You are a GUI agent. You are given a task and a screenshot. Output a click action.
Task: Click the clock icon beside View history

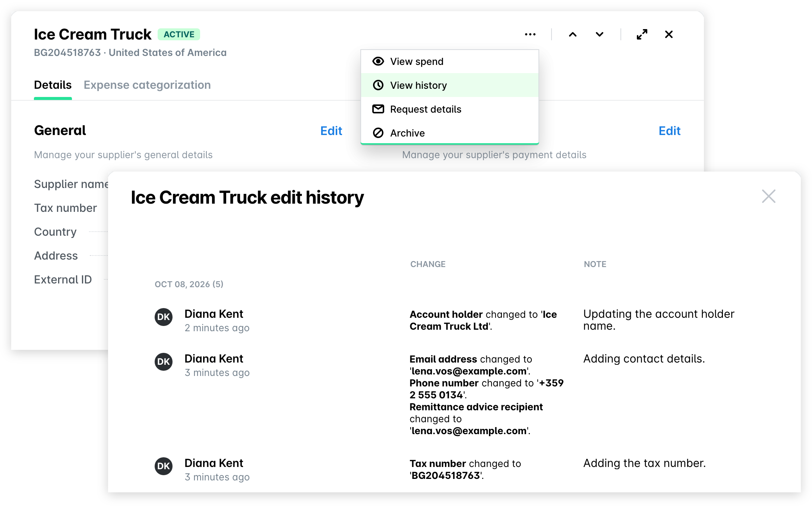click(x=378, y=85)
